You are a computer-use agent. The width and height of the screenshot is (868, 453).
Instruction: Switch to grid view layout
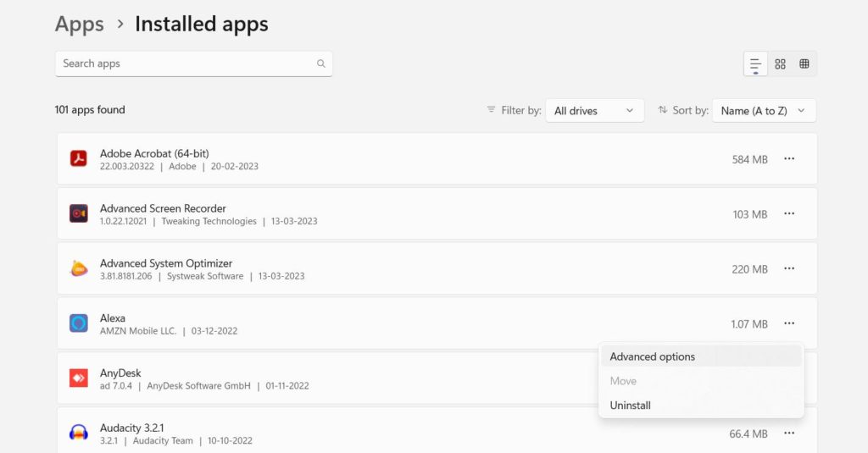tap(780, 64)
